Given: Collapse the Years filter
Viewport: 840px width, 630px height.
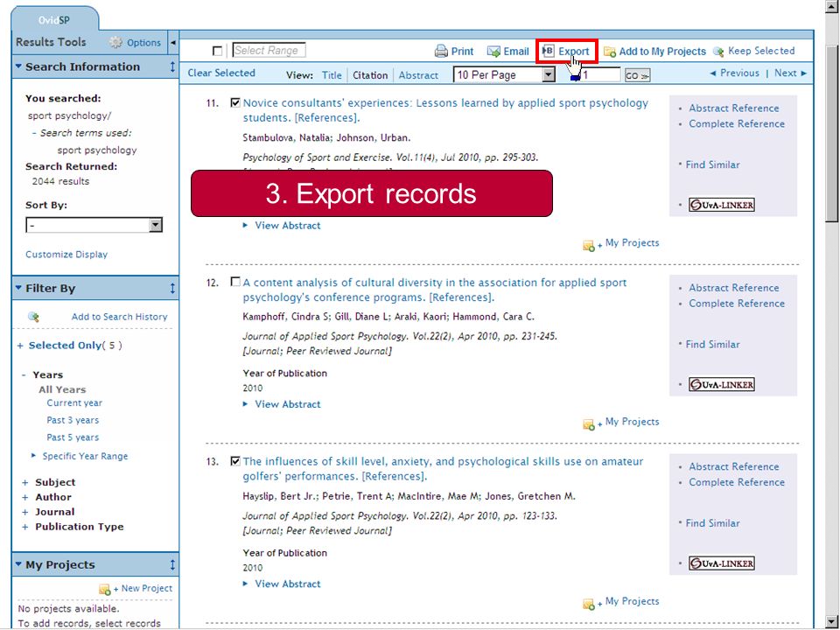Looking at the screenshot, I should tap(24, 375).
